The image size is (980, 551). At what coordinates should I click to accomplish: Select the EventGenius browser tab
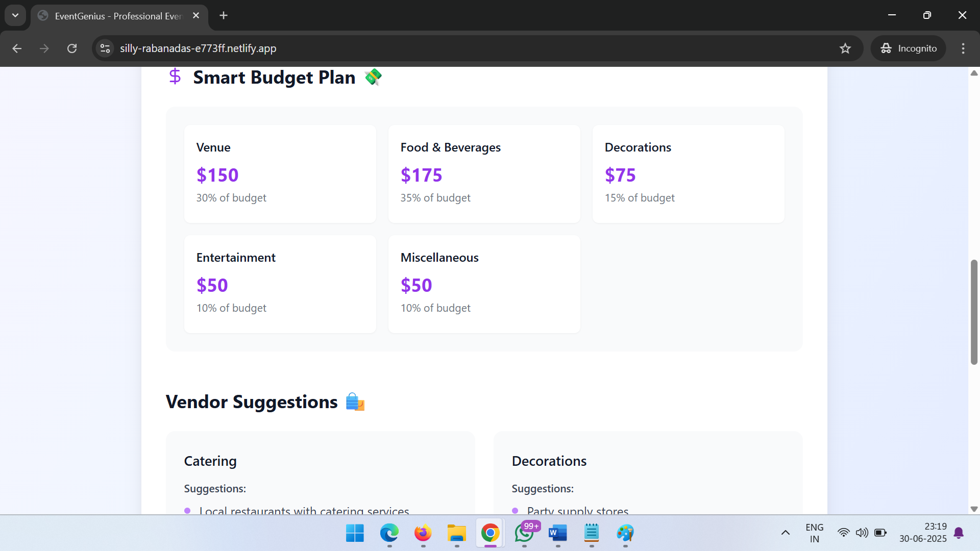click(x=117, y=16)
